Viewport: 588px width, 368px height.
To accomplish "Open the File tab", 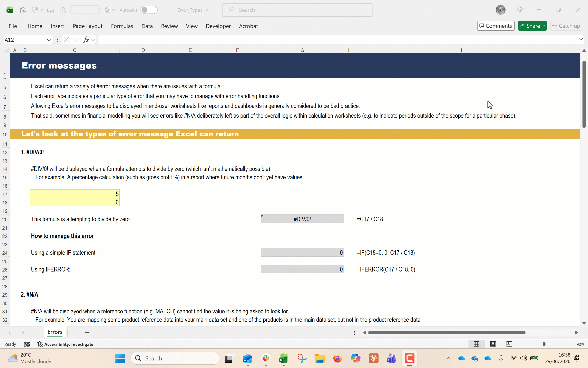I will tap(13, 26).
